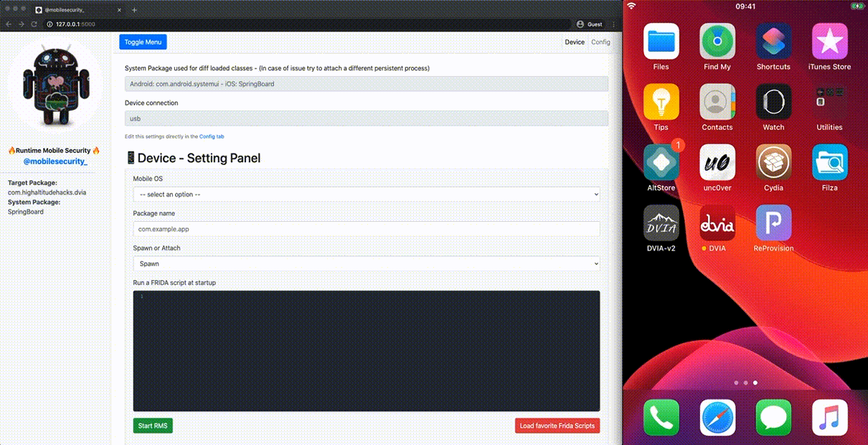
Task: Click the Toggle Menu button
Action: coord(143,42)
